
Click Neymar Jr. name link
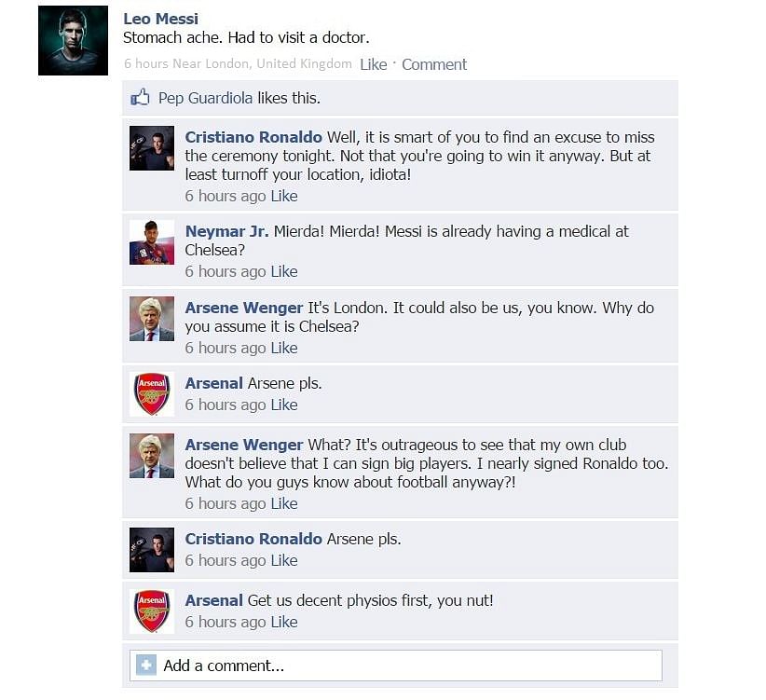click(x=226, y=231)
